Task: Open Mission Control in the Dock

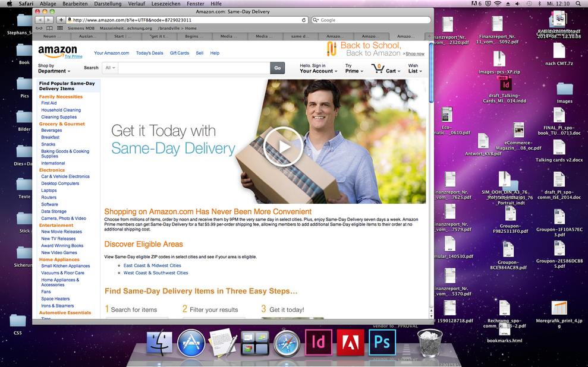Action: (x=255, y=343)
